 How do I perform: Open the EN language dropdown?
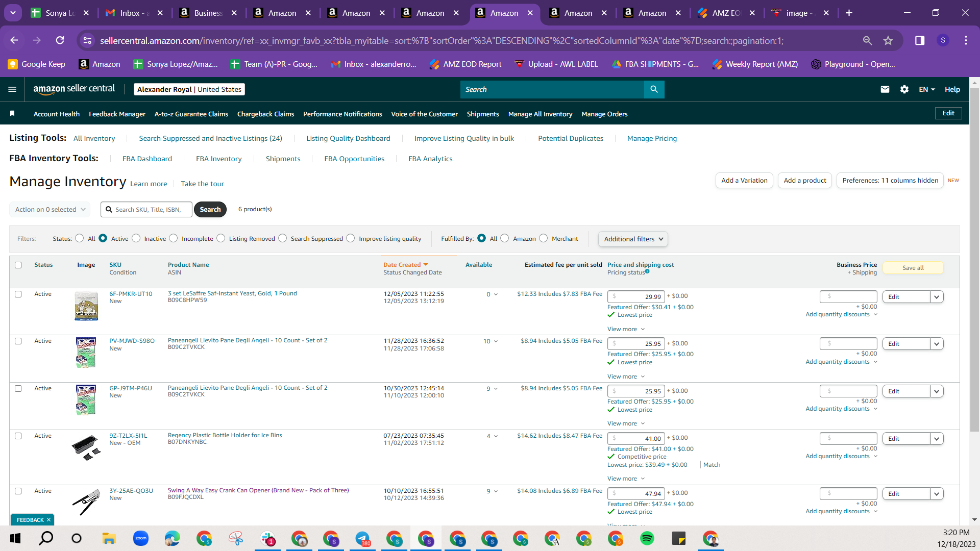pyautogui.click(x=927, y=89)
